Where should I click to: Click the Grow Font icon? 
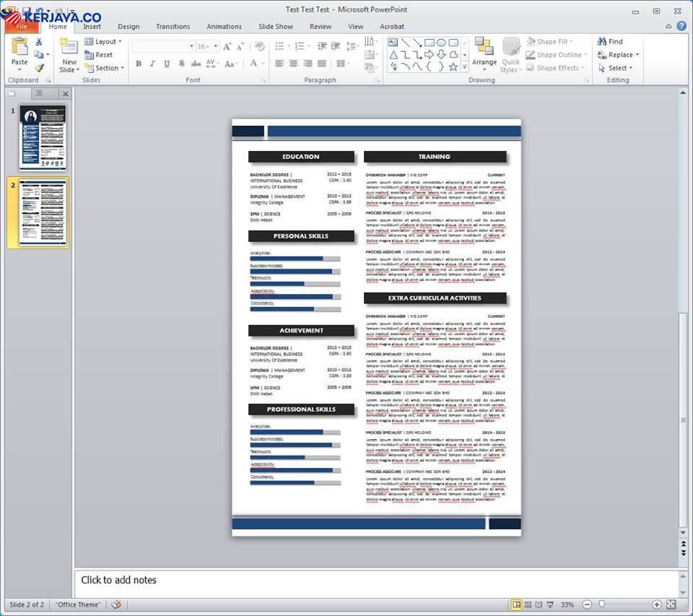(227, 46)
